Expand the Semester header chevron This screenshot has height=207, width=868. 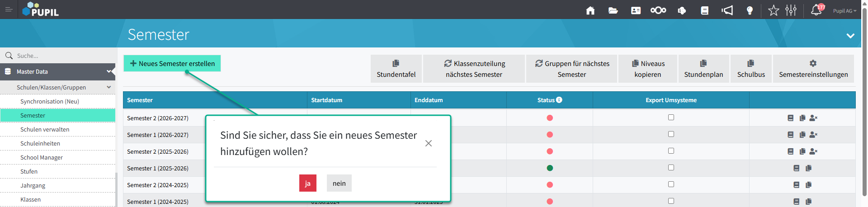click(850, 36)
